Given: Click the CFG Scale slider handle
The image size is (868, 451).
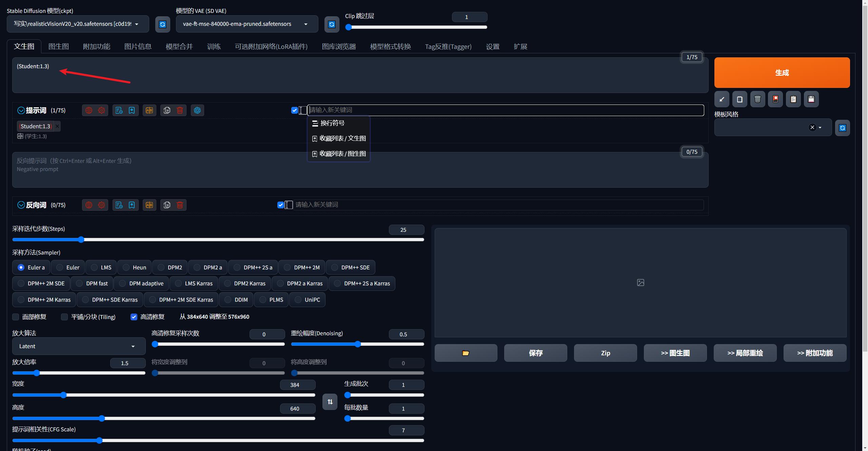Looking at the screenshot, I should (99, 440).
